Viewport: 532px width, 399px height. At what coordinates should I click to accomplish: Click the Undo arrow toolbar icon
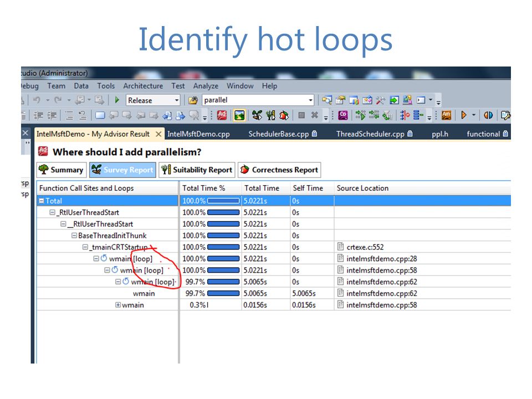[x=37, y=100]
